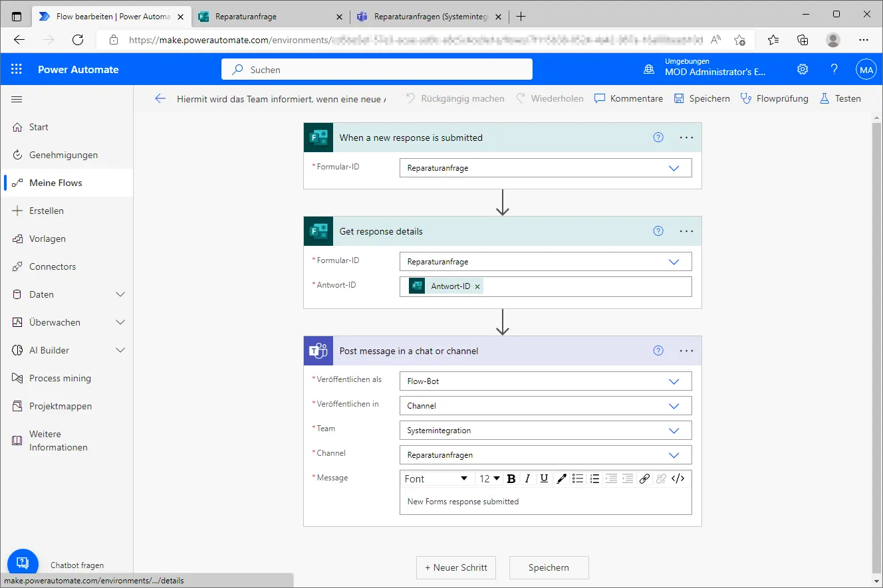Select Meine Flows in the left navigation
The image size is (883, 588).
[x=66, y=183]
